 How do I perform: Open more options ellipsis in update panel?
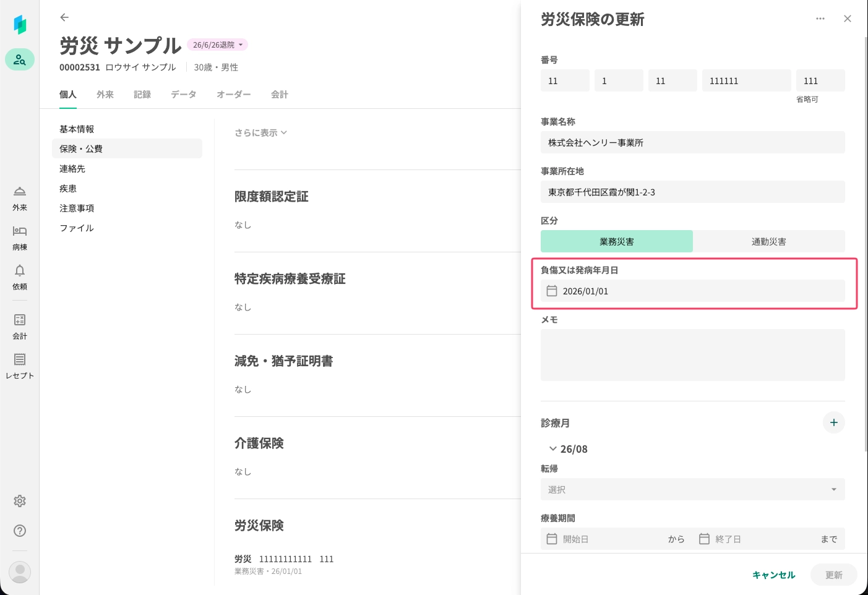[820, 19]
